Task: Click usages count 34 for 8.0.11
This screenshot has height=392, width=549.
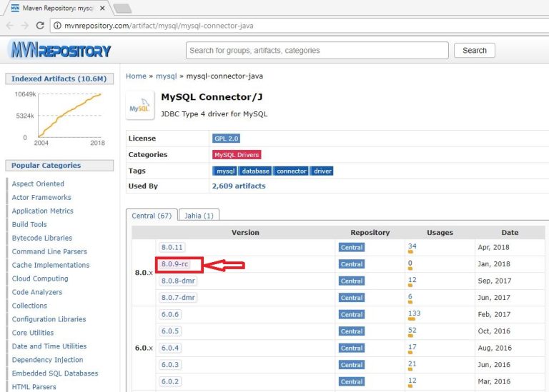Action: point(412,246)
